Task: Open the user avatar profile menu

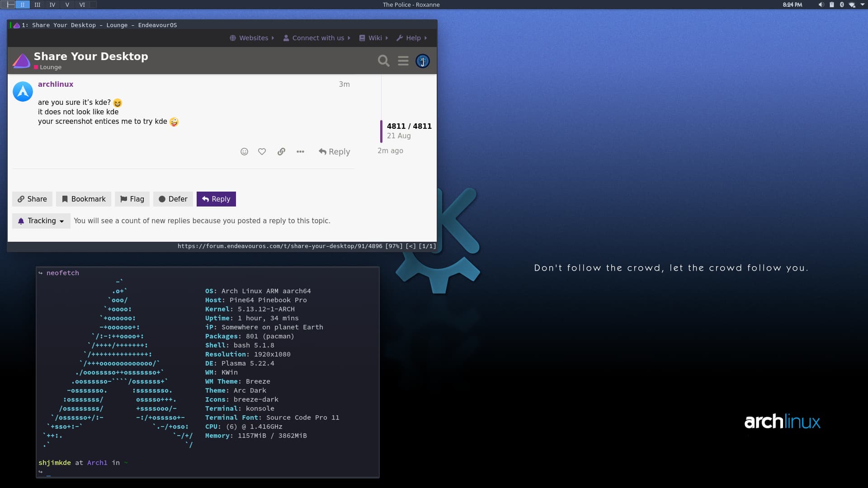Action: point(422,61)
